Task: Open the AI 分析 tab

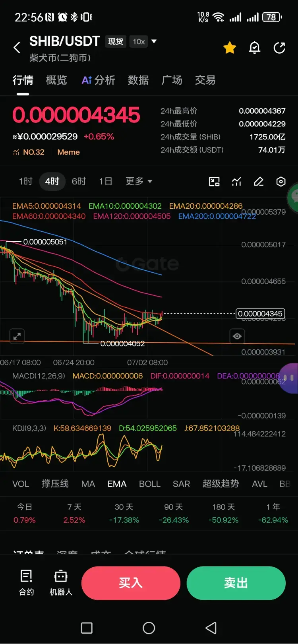Action: tap(98, 80)
